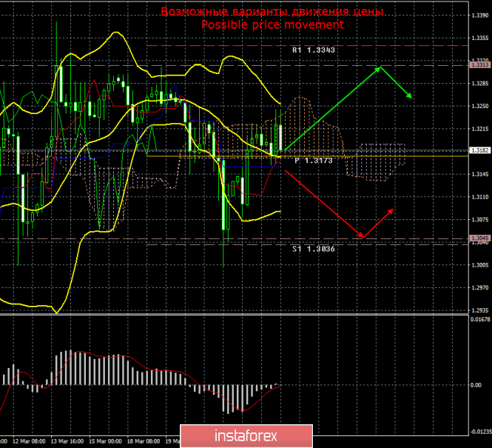Click the 1.3355 price axis value
Image resolution: width=492 pixels, height=448 pixels.
[480, 38]
